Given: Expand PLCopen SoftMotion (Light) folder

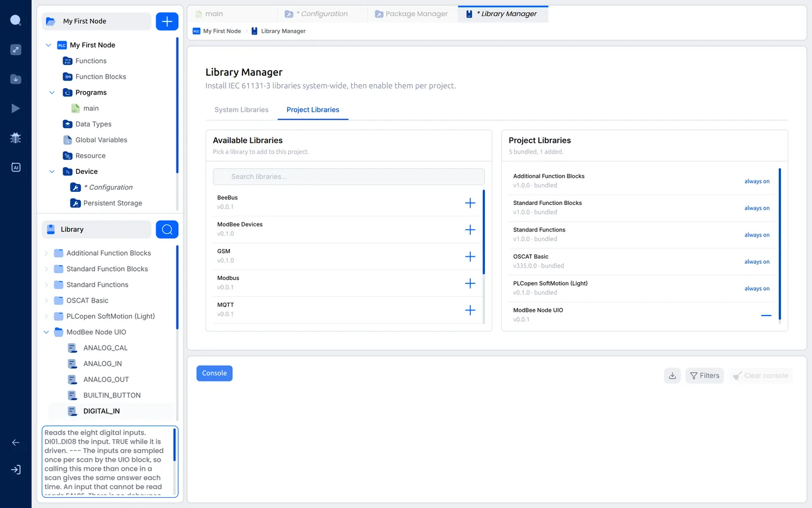Looking at the screenshot, I should coord(46,317).
